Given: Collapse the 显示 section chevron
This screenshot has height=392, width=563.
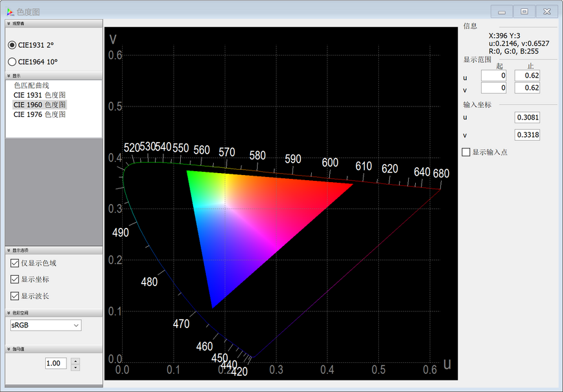Looking at the screenshot, I should pos(8,76).
